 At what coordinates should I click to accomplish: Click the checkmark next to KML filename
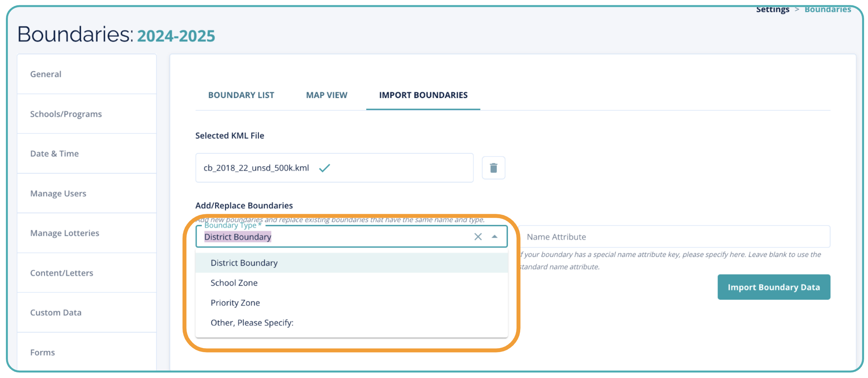(x=324, y=168)
